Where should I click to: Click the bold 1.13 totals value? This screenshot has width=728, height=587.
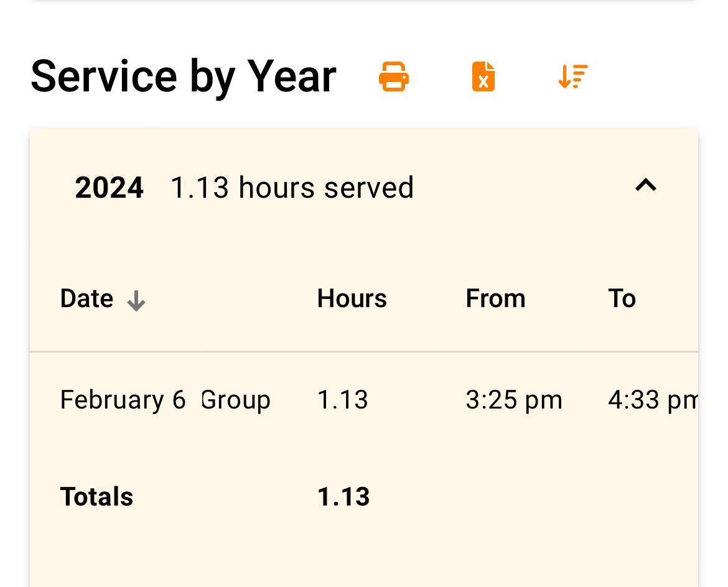coord(343,497)
